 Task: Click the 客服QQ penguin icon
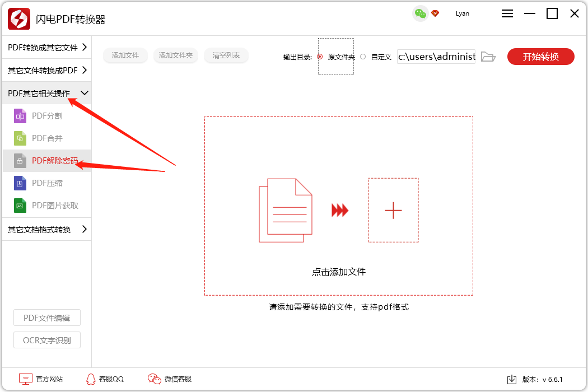click(x=91, y=379)
